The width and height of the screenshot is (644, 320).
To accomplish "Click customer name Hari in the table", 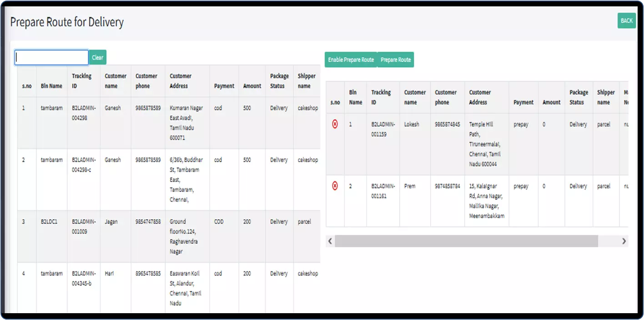I will coord(110,274).
